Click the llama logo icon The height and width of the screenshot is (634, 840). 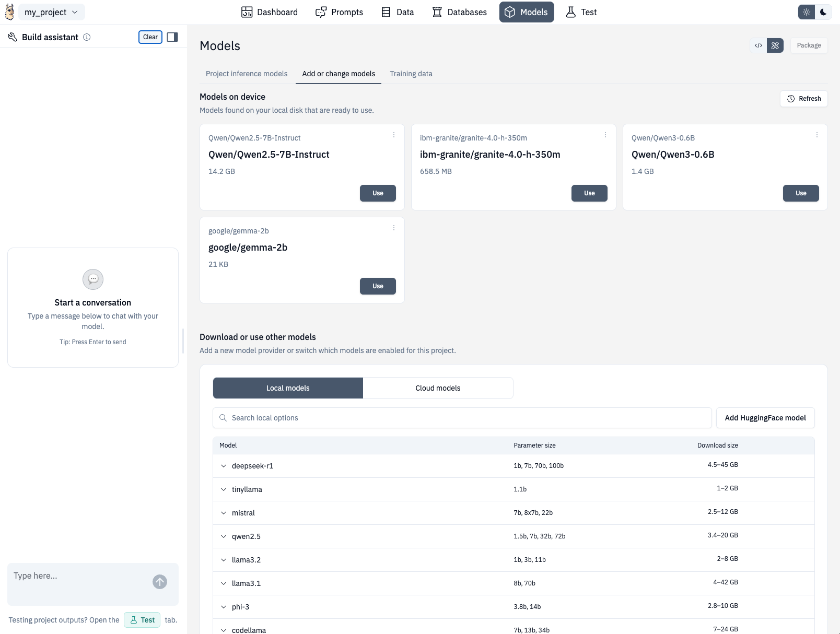(x=9, y=12)
